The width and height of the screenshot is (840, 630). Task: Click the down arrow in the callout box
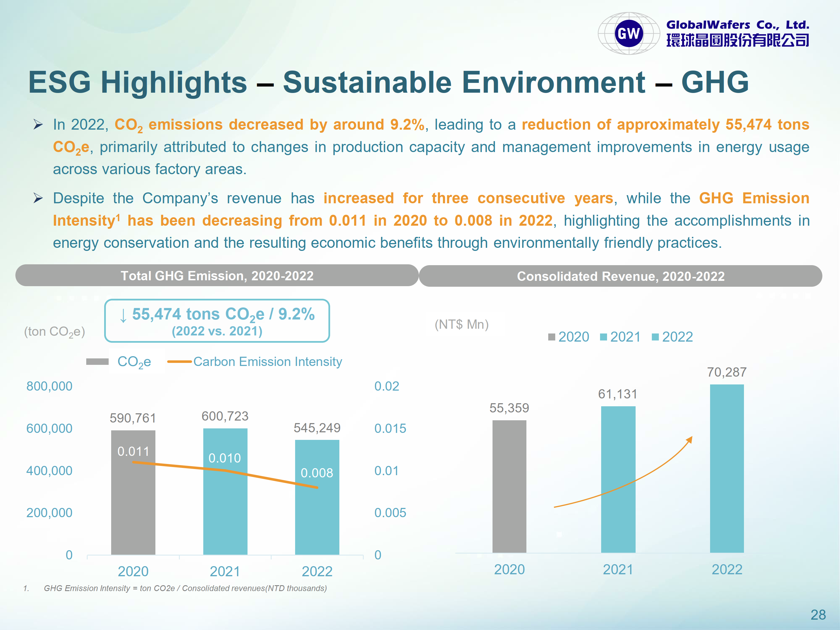tap(123, 316)
